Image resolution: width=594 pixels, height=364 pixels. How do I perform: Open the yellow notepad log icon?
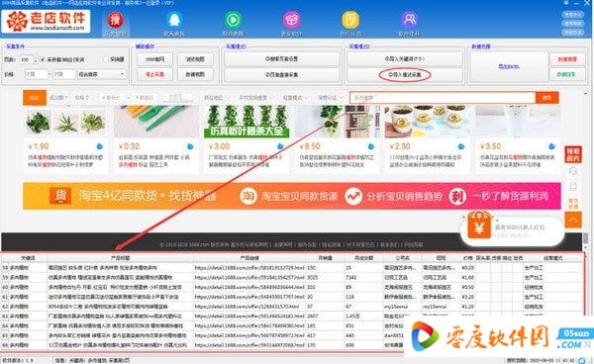pyautogui.click(x=350, y=20)
